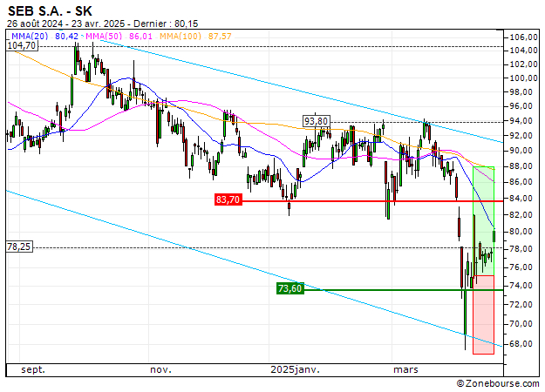The width and height of the screenshot is (545, 392).
Task: Click the sept. label on the time axis
Action: (x=33, y=369)
